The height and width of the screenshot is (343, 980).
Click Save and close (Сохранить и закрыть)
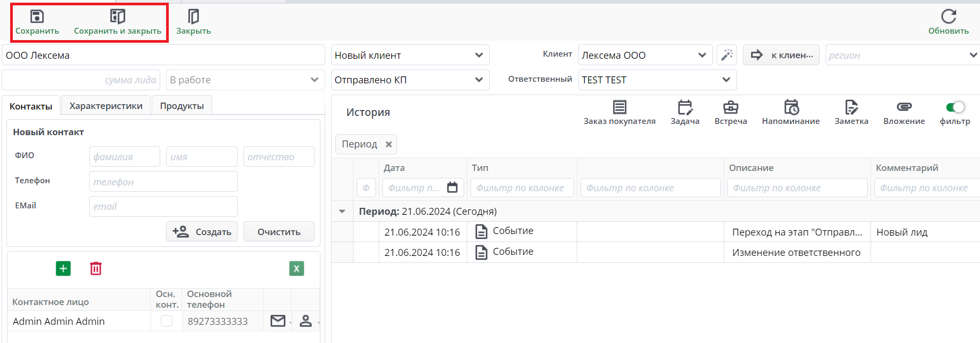point(117,17)
